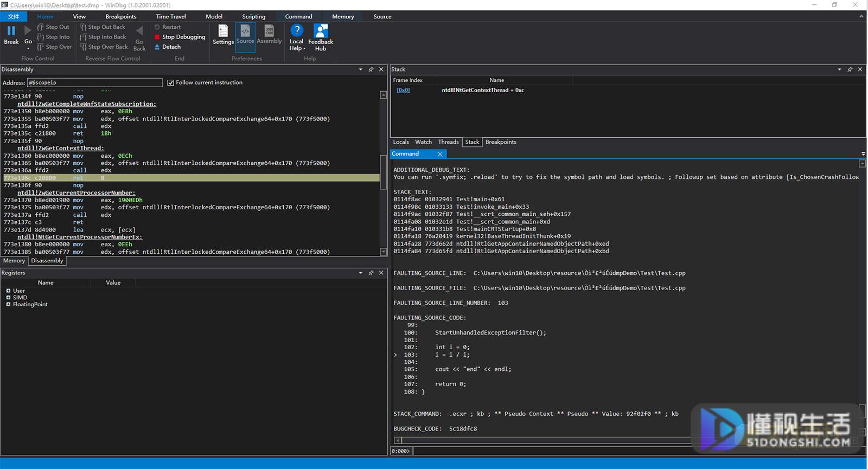Open Disassembly panel options dropdown arrow
The width and height of the screenshot is (868, 469).
point(361,69)
